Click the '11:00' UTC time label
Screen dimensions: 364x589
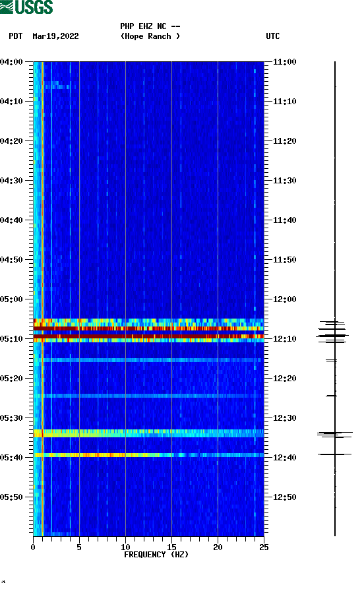pos(284,61)
